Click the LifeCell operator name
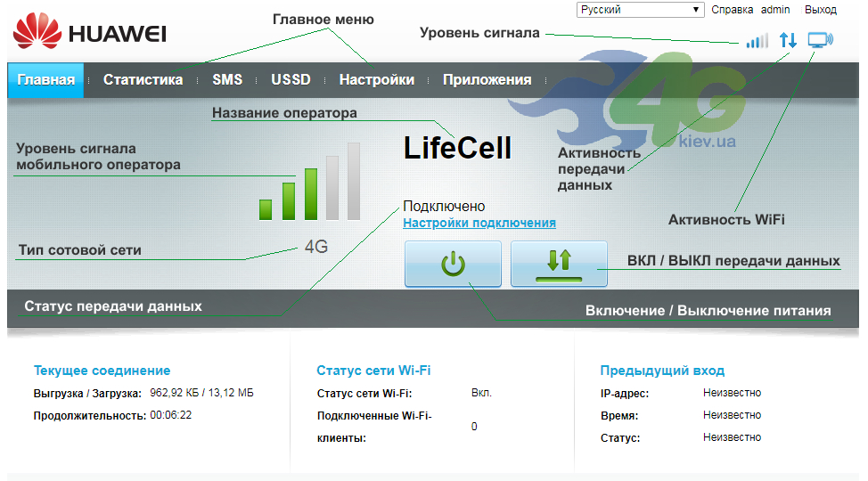Viewport: 868px width, 481px height. point(457,149)
